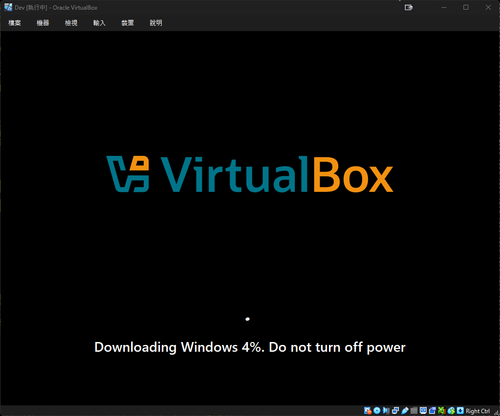This screenshot has width=500, height=416.
Task: Open the 裝置 (Devices) menu
Action: pos(127,23)
